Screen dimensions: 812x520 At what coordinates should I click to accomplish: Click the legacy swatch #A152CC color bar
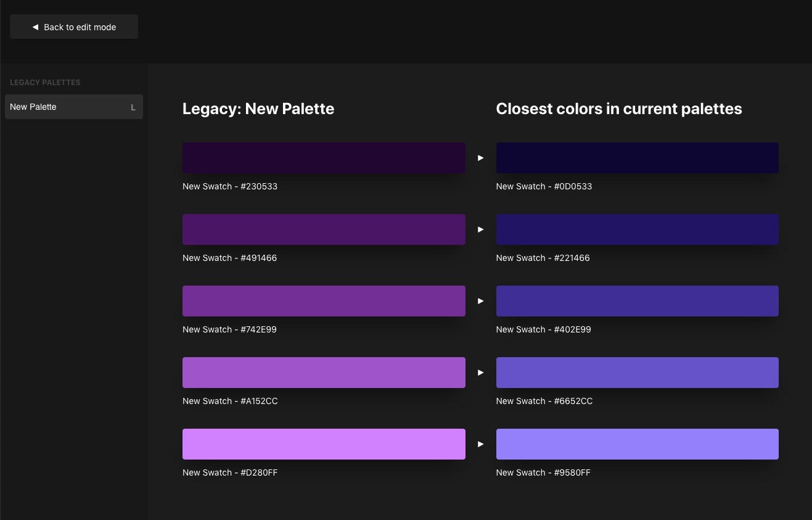click(324, 373)
